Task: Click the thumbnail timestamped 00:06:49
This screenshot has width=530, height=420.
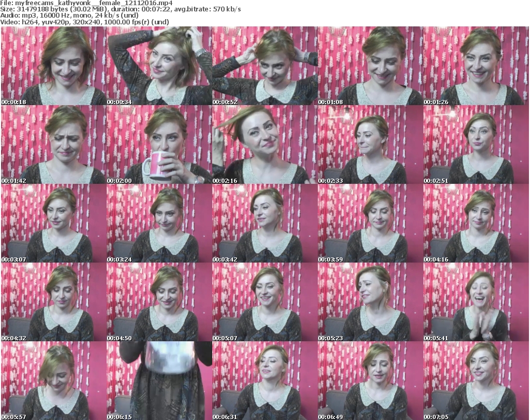Action: [x=370, y=381]
